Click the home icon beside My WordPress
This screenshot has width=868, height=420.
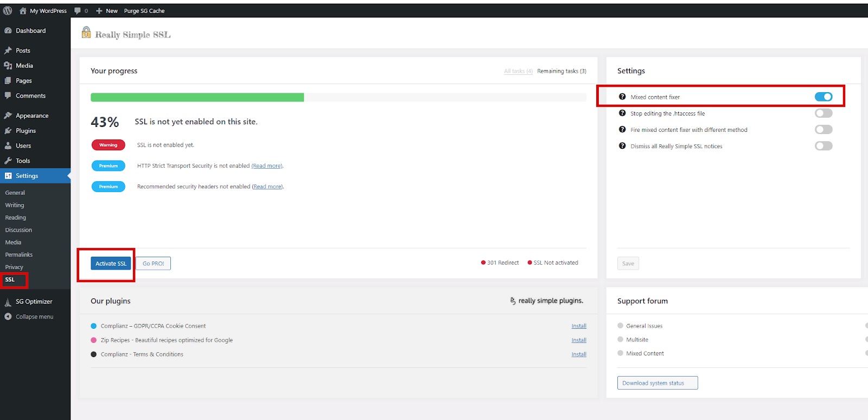tap(23, 10)
